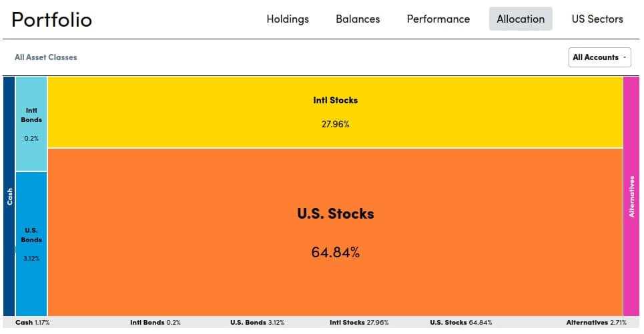The image size is (644, 334).
Task: Click the Alternatives 2.71% legend entry
Action: pos(596,323)
